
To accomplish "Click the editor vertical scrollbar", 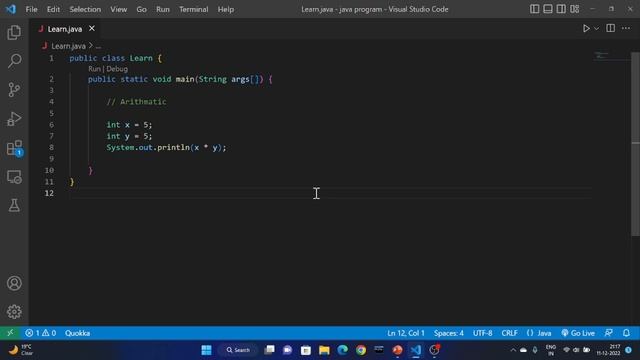I will [x=636, y=144].
